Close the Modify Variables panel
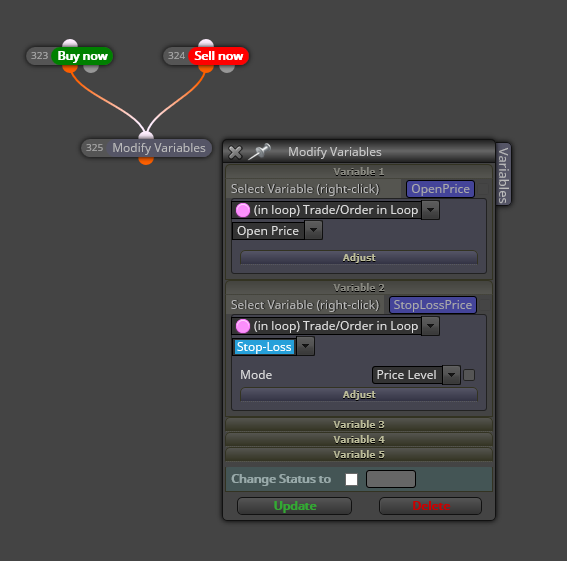The image size is (567, 561). 235,152
